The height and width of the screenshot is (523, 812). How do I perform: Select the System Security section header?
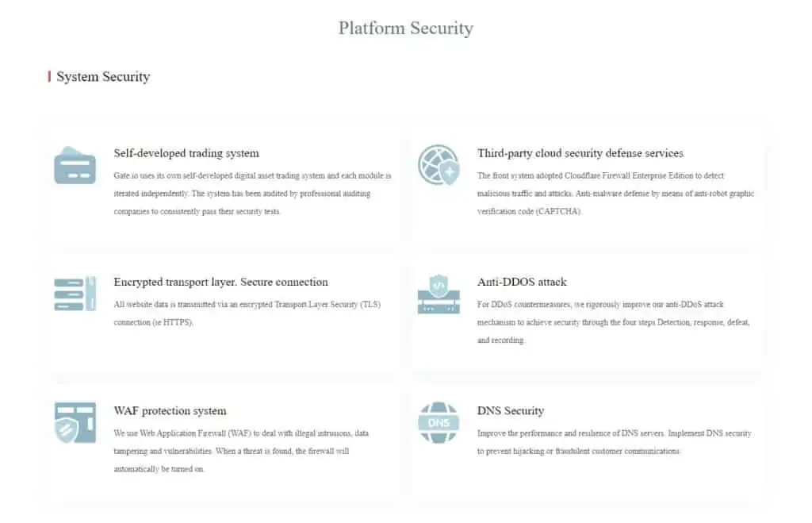(x=103, y=77)
